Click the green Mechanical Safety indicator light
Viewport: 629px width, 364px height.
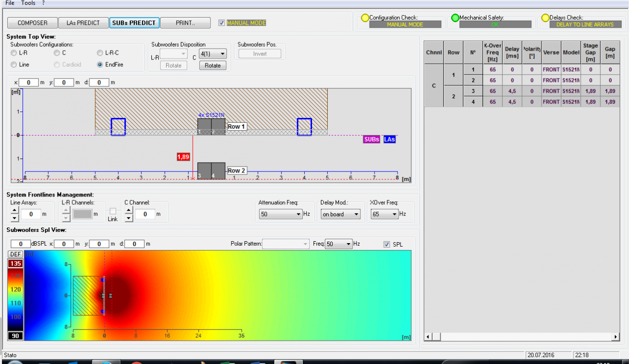coord(455,18)
